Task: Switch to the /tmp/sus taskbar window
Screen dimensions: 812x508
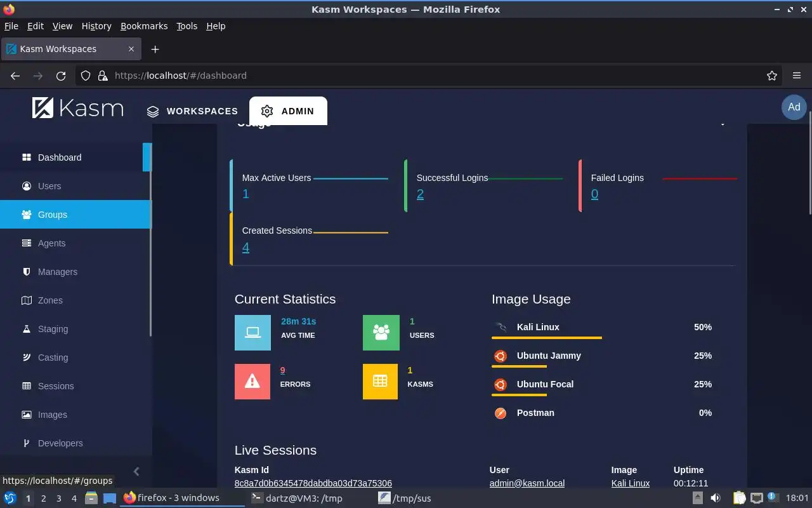Action: tap(406, 498)
